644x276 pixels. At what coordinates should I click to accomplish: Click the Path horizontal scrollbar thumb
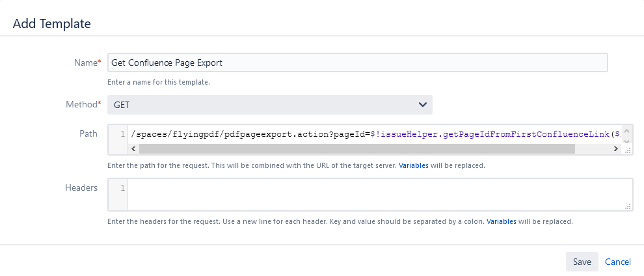(x=356, y=149)
